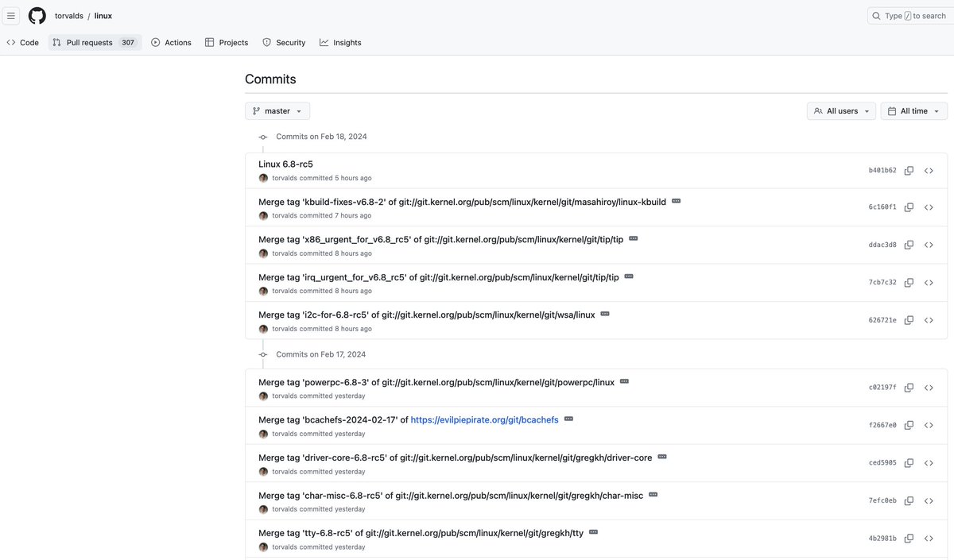Open the evilpiepirate.org bcachefs URL link
This screenshot has width=954, height=560.
pyautogui.click(x=485, y=419)
